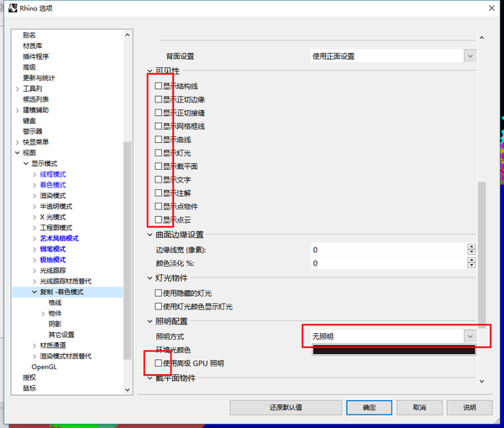This screenshot has width=504, height=428.
Task: Select 极地模式 in the tree
Action: pyautogui.click(x=53, y=260)
